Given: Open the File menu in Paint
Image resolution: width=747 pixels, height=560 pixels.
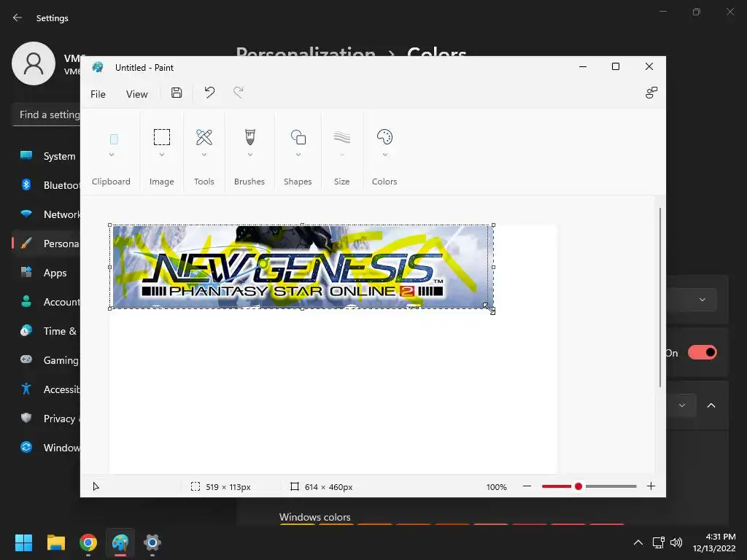Looking at the screenshot, I should pyautogui.click(x=98, y=94).
